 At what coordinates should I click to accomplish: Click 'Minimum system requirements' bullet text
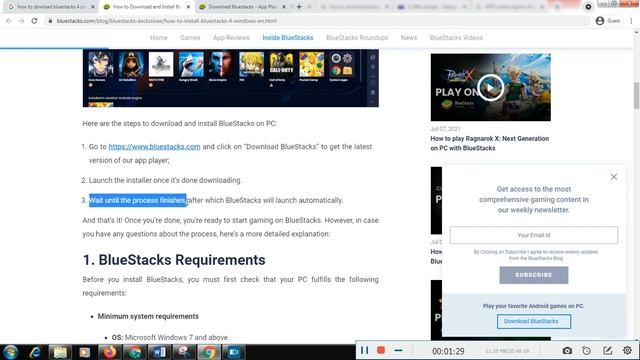(148, 316)
